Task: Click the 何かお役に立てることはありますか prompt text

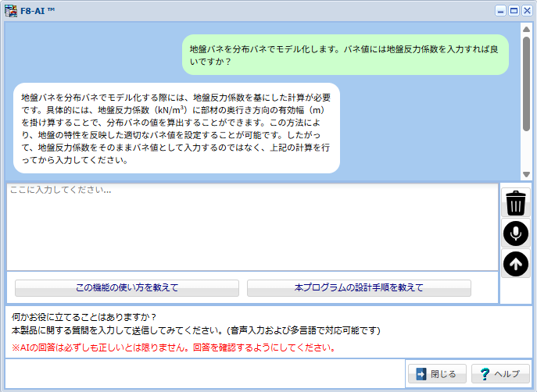Action: point(84,317)
